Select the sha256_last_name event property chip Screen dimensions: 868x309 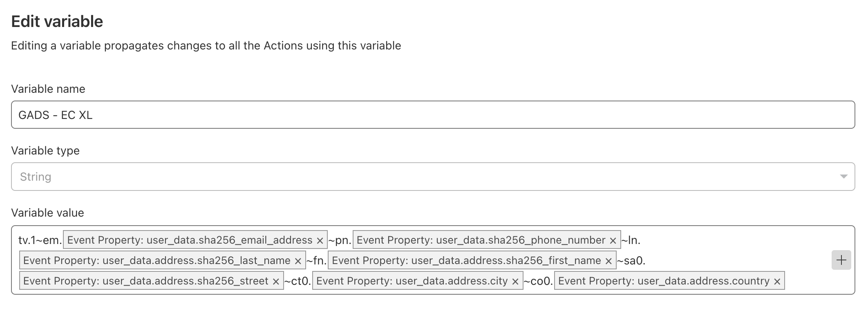pyautogui.click(x=157, y=261)
